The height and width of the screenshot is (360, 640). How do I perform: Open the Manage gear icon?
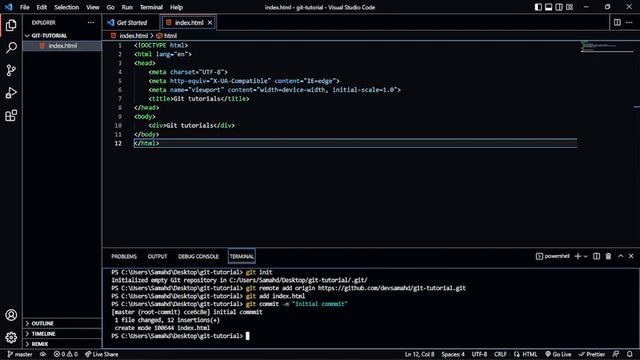tap(11, 338)
